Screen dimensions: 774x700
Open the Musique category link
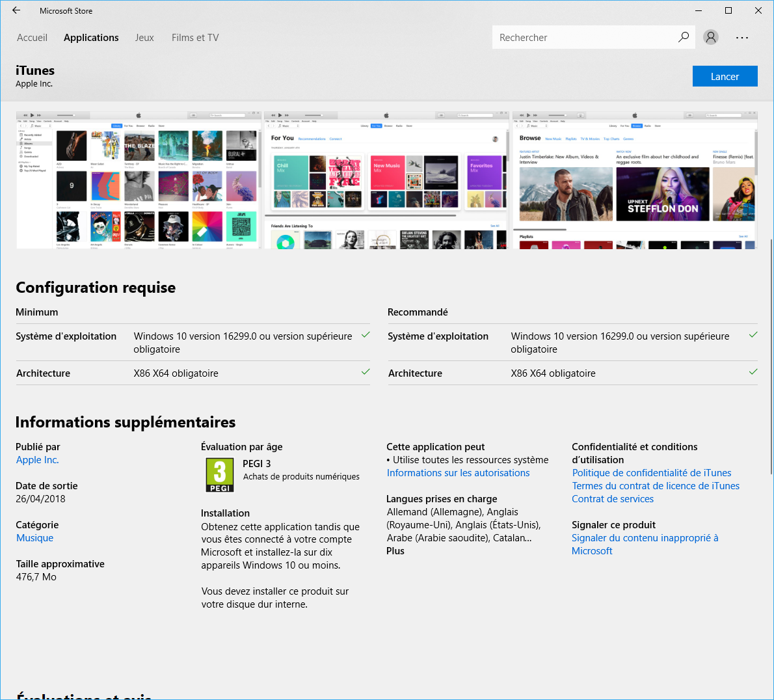(34, 537)
